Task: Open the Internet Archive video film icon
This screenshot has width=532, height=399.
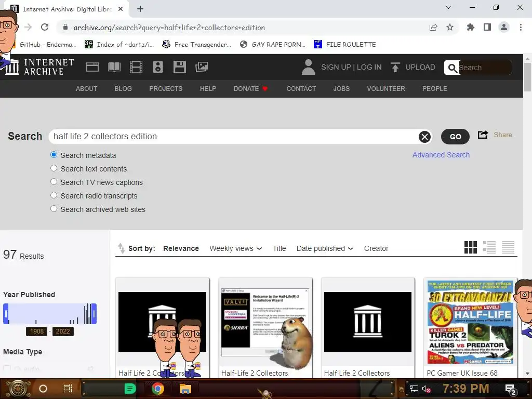Action: tap(136, 67)
